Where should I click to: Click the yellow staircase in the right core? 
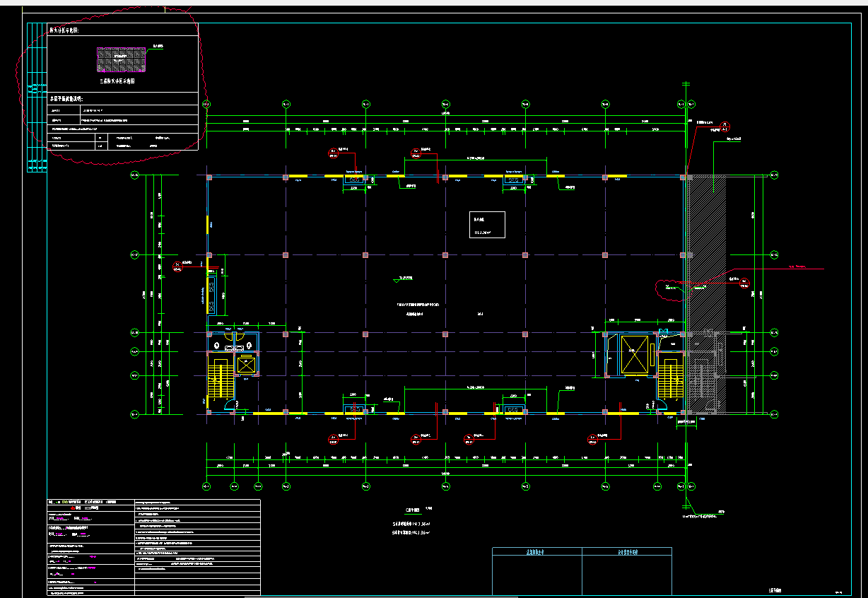click(x=669, y=379)
